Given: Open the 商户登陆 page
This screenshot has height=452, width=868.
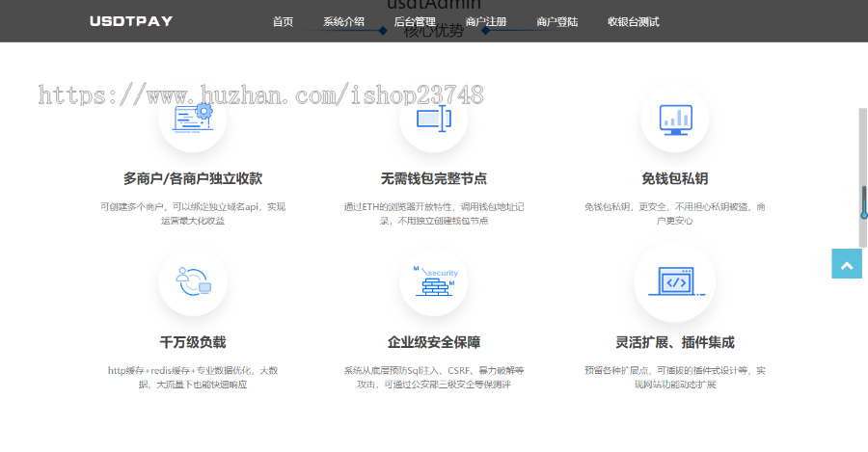Looking at the screenshot, I should (556, 21).
